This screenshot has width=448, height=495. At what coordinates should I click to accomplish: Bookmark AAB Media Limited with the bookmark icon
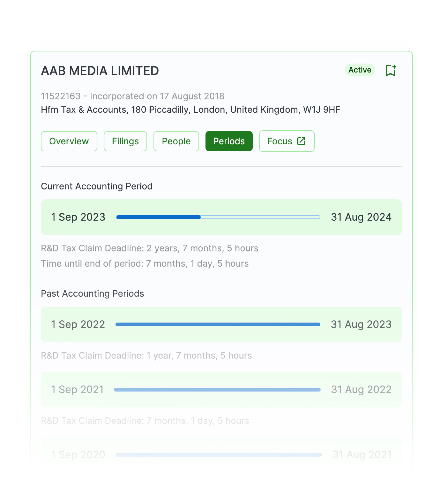point(391,70)
